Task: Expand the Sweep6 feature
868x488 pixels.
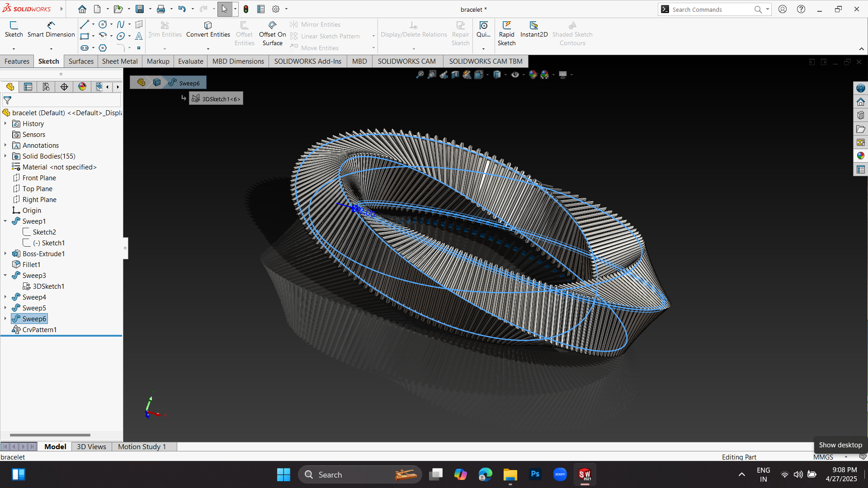Action: click(x=5, y=319)
